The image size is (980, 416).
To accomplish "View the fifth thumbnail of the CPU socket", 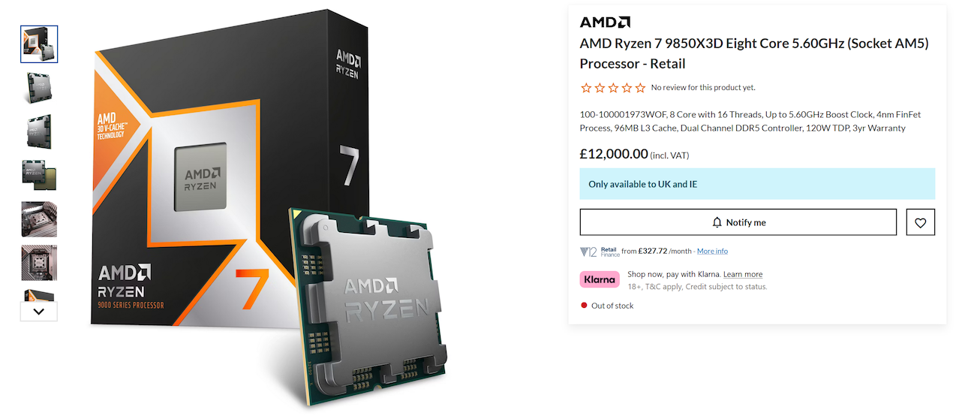I will coord(39,219).
